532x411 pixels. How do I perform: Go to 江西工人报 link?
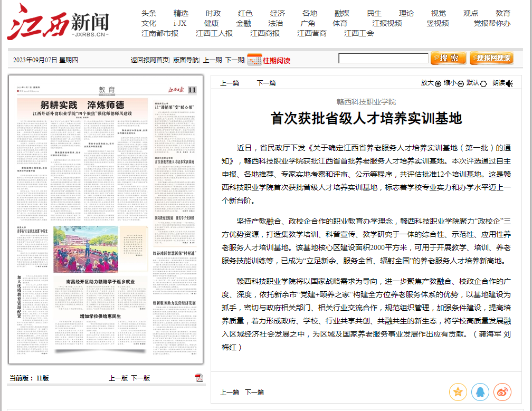pos(214,33)
